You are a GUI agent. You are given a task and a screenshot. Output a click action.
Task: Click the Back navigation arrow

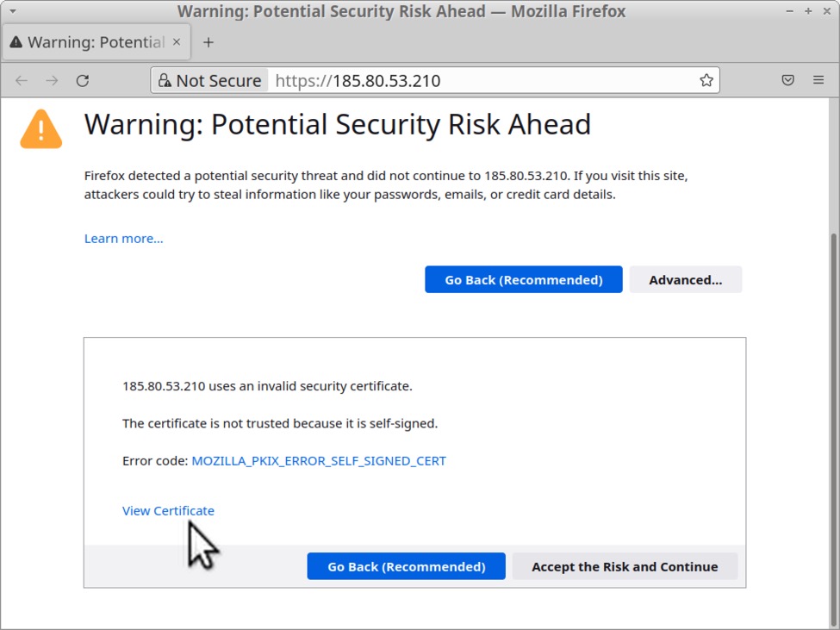(x=22, y=80)
